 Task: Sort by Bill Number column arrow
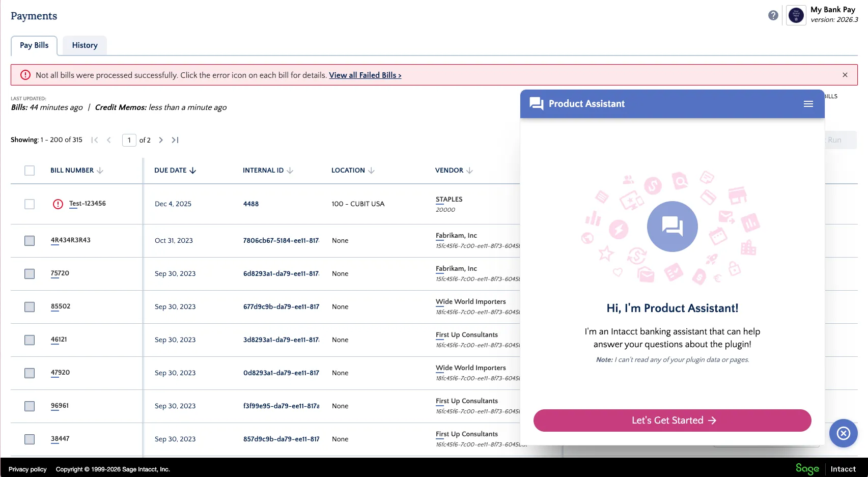(100, 171)
